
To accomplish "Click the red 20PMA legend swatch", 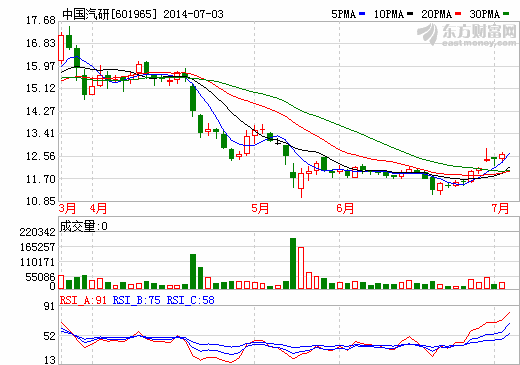I will (x=458, y=14).
